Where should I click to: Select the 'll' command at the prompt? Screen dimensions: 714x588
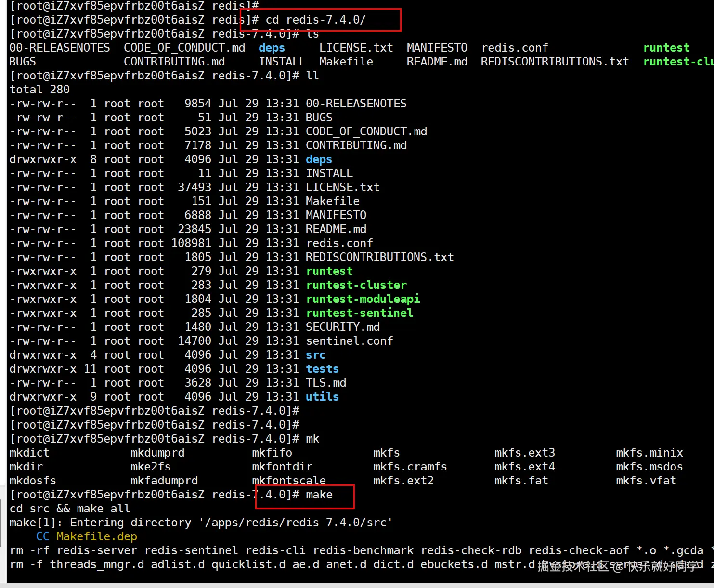click(312, 76)
